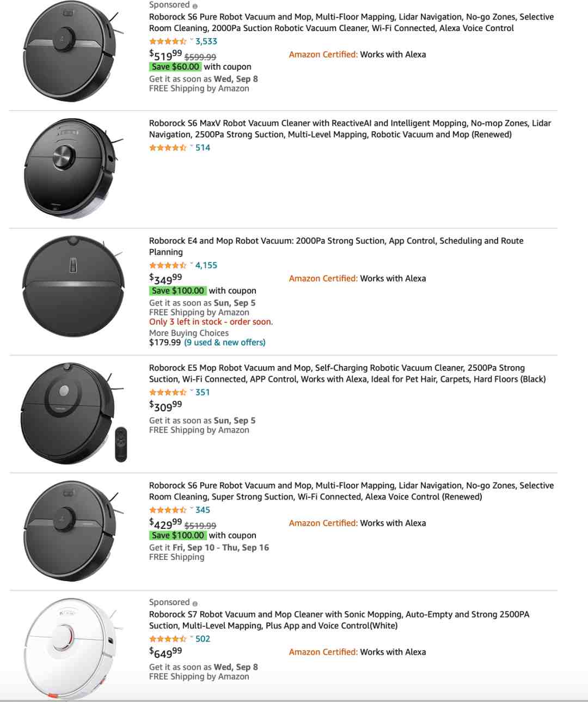Screen dimensions: 588x702
Task: Open Roborock E5 Mop Robot Vacuum title
Action: [x=347, y=374]
